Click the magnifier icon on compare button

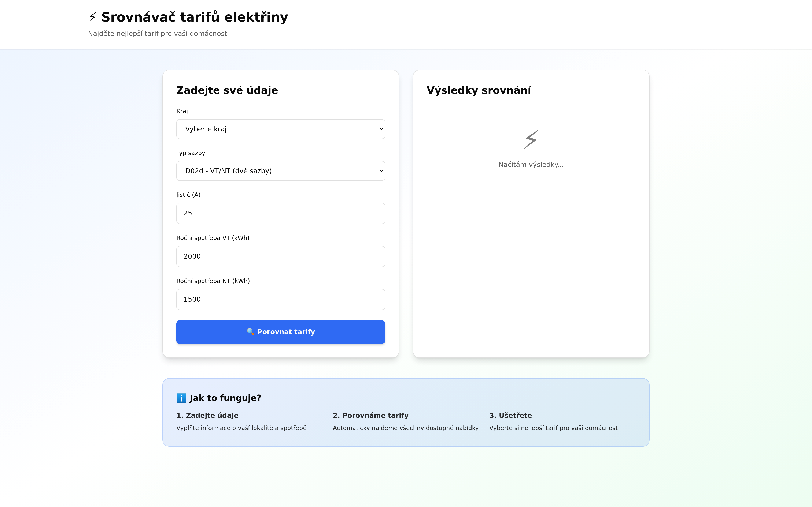click(x=250, y=332)
